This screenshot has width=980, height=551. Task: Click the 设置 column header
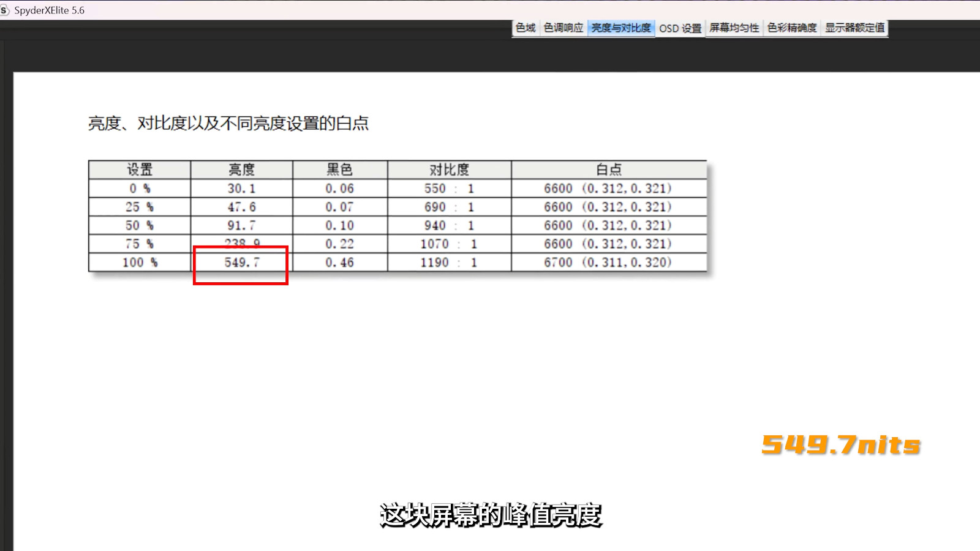point(140,170)
